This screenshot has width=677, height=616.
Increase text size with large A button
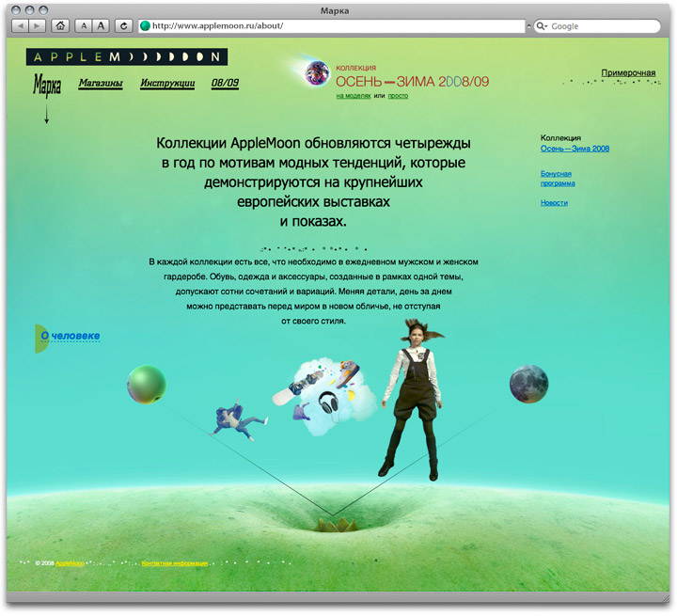click(101, 26)
